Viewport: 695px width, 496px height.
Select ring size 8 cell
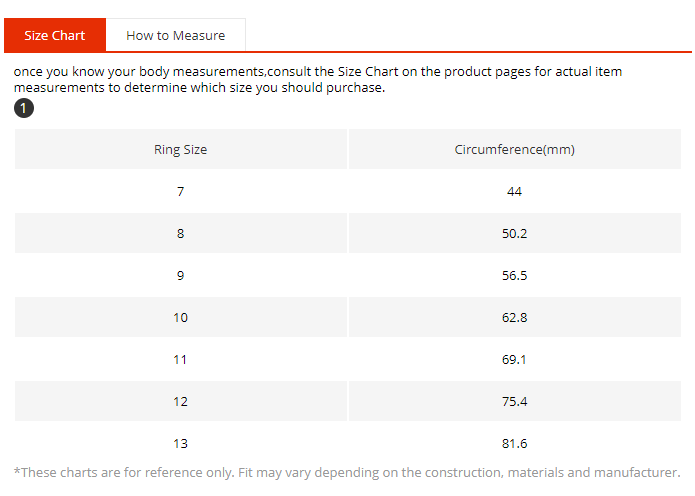(180, 233)
